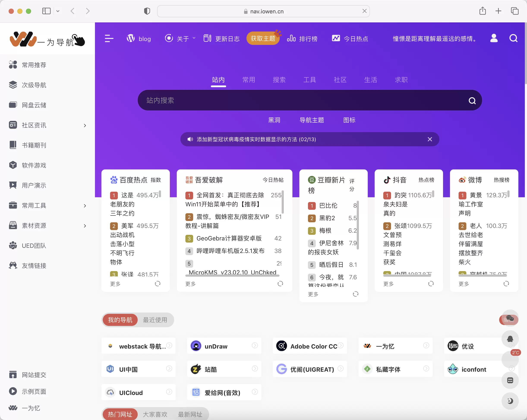Toggle Safari sidebar button
Screen dimensions: 527x420
tap(46, 11)
